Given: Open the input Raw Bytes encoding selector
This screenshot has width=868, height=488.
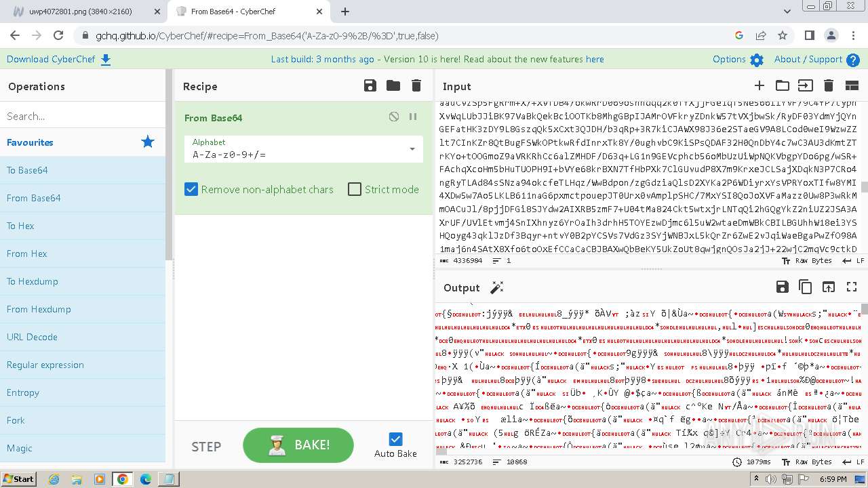Looking at the screenshot, I should pyautogui.click(x=808, y=260).
